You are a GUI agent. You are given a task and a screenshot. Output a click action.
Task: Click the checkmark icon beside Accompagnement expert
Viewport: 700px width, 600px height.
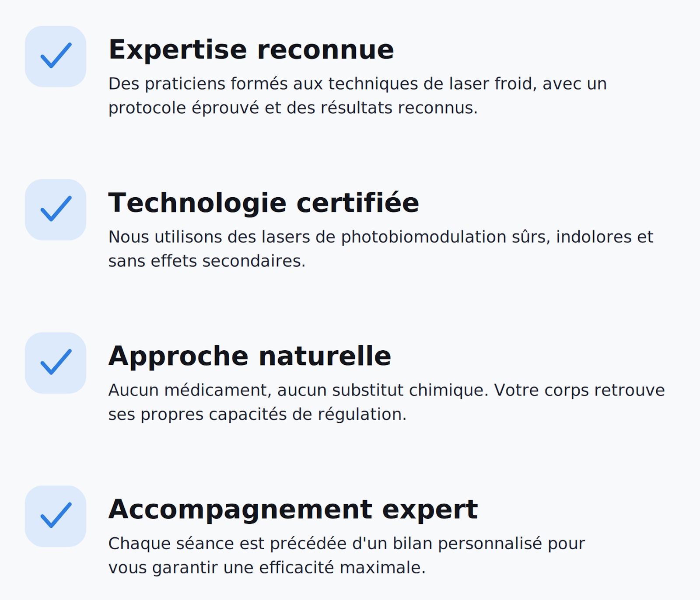[56, 516]
